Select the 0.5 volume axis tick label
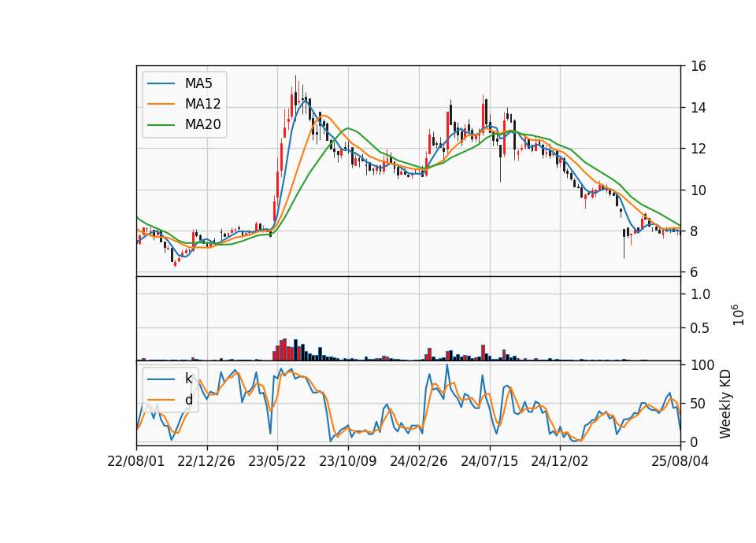The width and height of the screenshot is (756, 543). click(x=700, y=328)
